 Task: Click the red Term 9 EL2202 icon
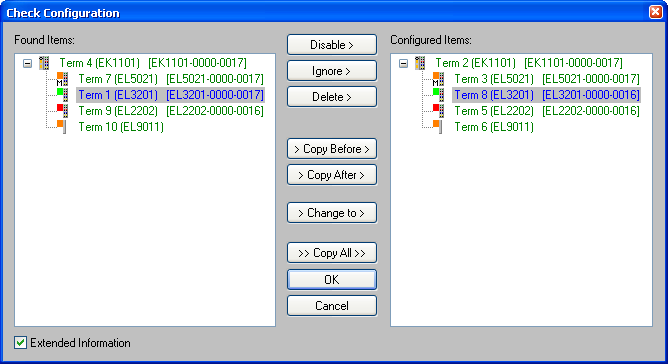click(x=62, y=111)
